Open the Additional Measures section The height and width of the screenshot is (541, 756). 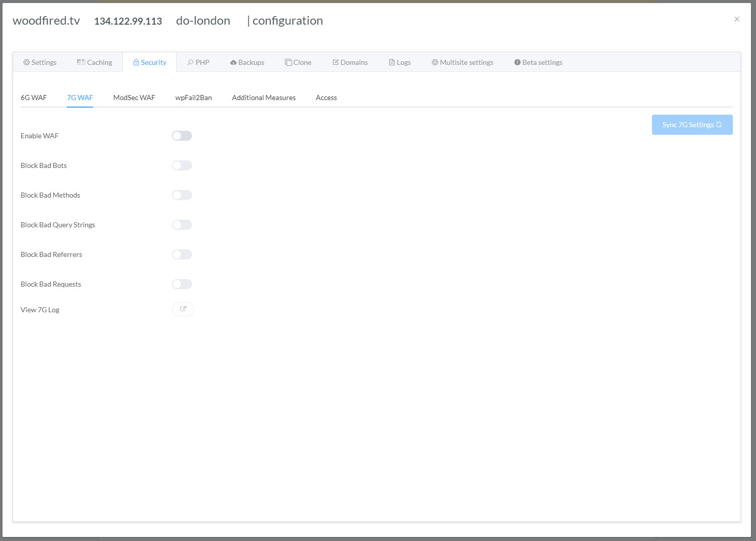[x=263, y=97]
